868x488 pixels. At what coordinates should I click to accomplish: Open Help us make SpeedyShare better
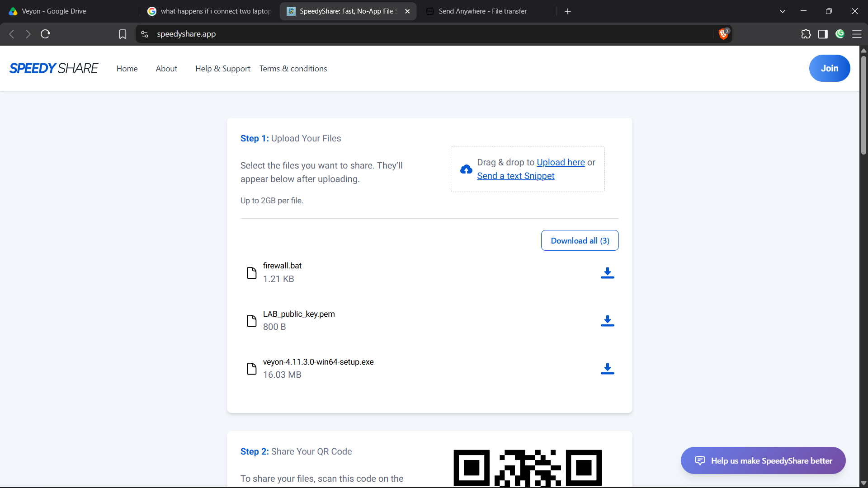pyautogui.click(x=763, y=460)
